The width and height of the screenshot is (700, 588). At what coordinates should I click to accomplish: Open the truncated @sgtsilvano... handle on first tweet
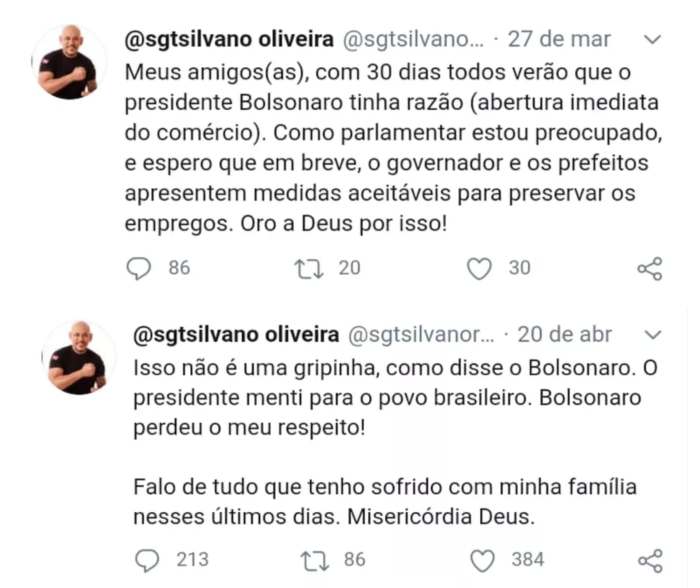pyautogui.click(x=413, y=40)
